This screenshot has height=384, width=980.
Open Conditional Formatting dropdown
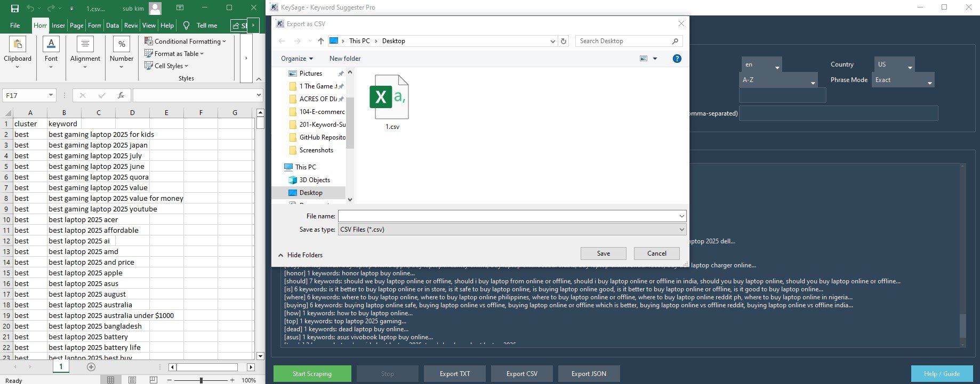[186, 41]
